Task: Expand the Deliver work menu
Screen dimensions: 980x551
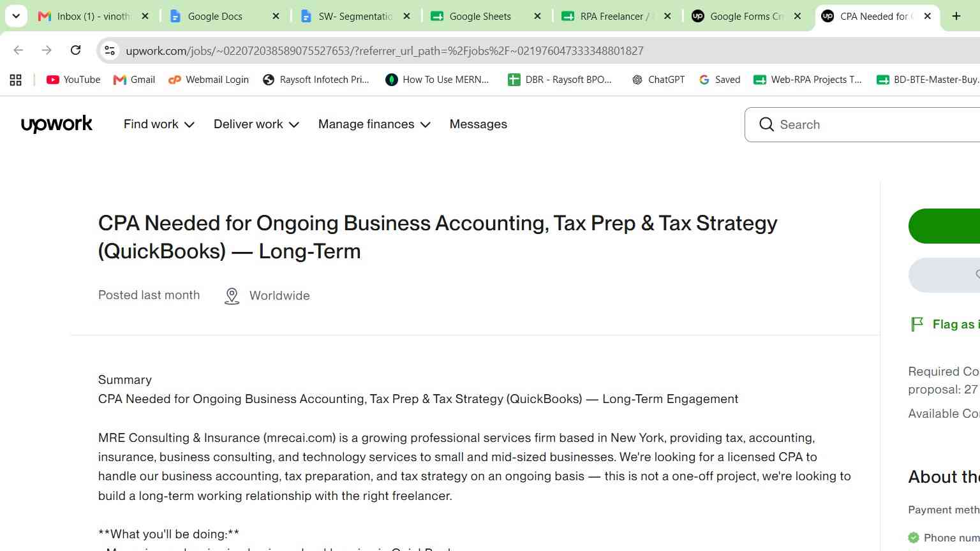Action: coord(256,124)
